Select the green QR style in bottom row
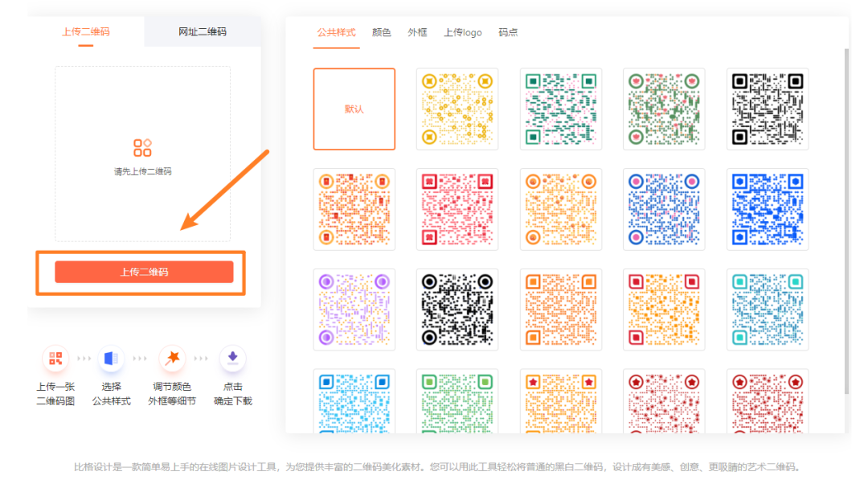The height and width of the screenshot is (484, 868). [457, 401]
